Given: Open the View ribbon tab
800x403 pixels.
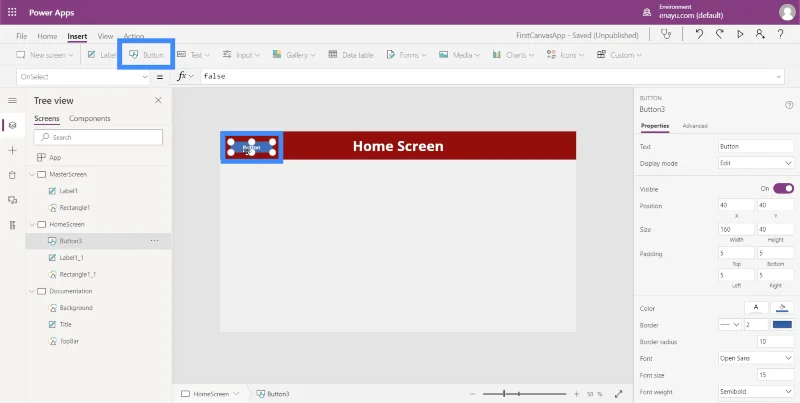Looking at the screenshot, I should [105, 36].
